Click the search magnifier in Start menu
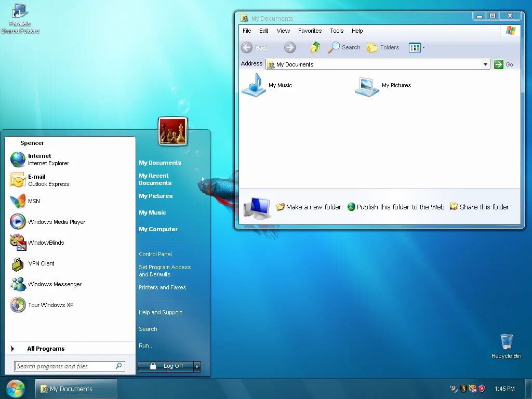The height and width of the screenshot is (399, 532). 119,366
